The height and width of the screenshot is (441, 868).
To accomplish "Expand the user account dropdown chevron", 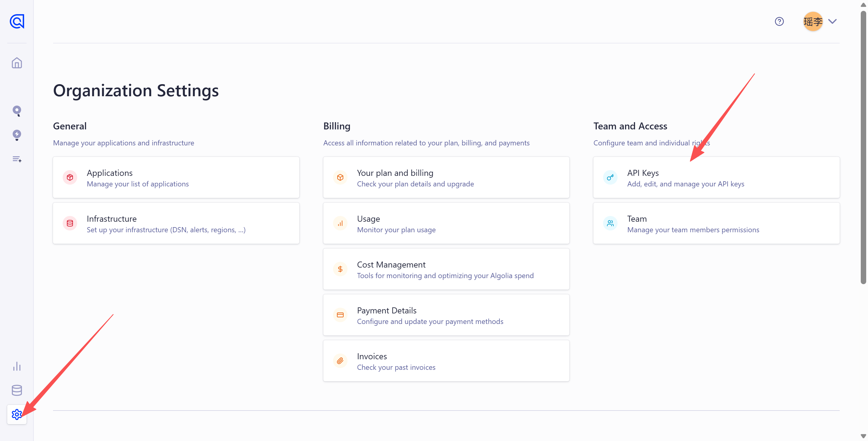I will 832,22.
